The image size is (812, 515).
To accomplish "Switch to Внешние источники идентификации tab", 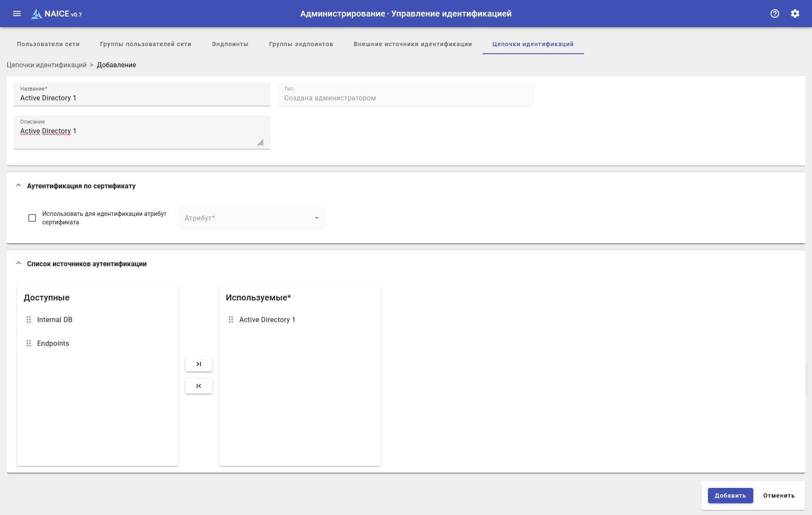I will pyautogui.click(x=413, y=44).
